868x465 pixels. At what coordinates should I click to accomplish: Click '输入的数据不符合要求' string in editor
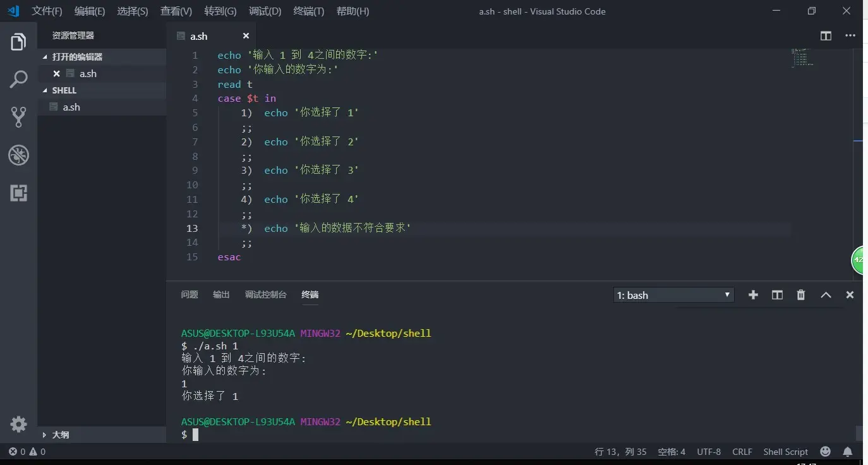(x=353, y=228)
